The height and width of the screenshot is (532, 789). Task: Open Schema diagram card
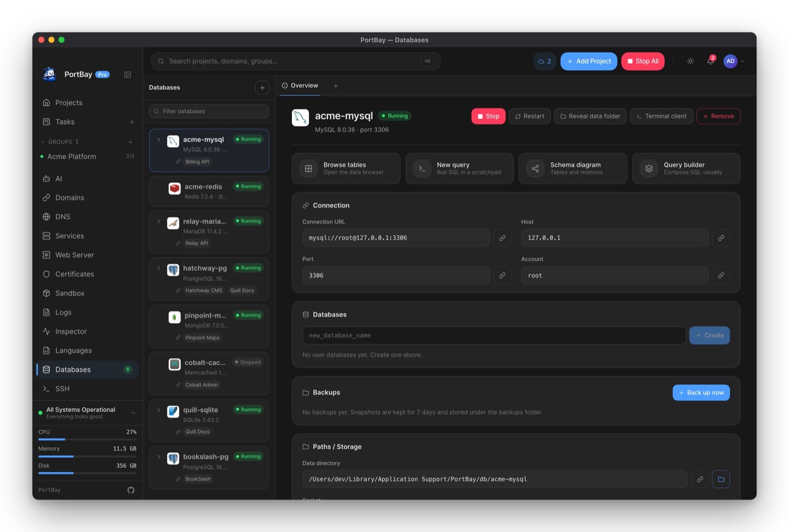[x=573, y=169]
